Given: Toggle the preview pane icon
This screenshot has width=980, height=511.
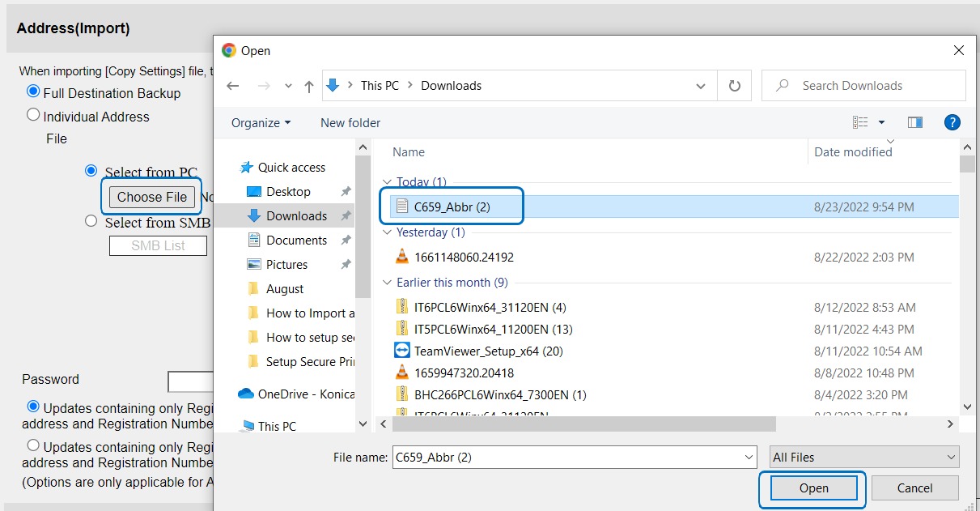Looking at the screenshot, I should pos(915,122).
